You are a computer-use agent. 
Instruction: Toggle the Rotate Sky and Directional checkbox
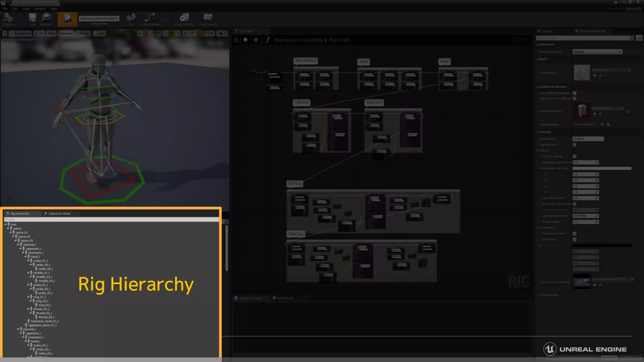pos(575,204)
